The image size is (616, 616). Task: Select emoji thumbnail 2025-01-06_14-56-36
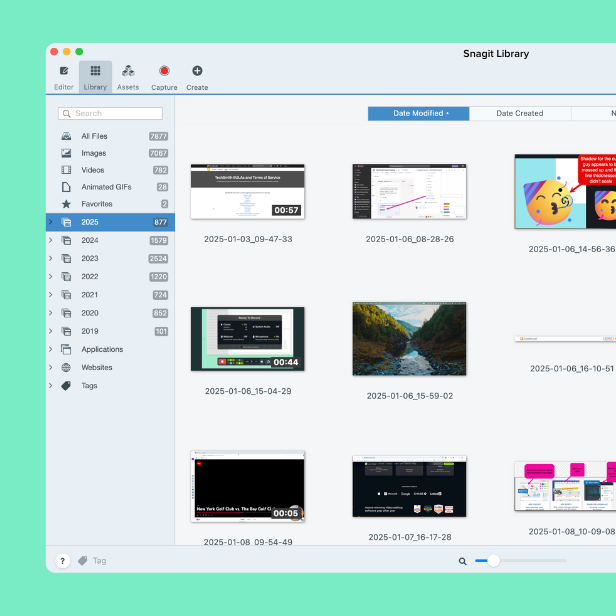[x=565, y=191]
